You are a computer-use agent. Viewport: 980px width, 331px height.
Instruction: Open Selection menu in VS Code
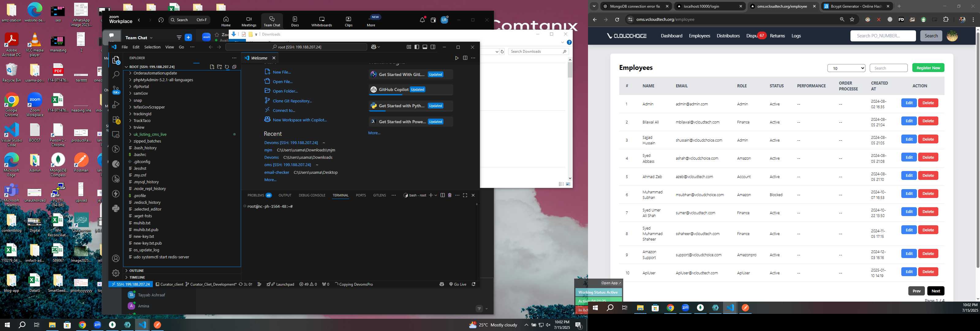(x=152, y=47)
